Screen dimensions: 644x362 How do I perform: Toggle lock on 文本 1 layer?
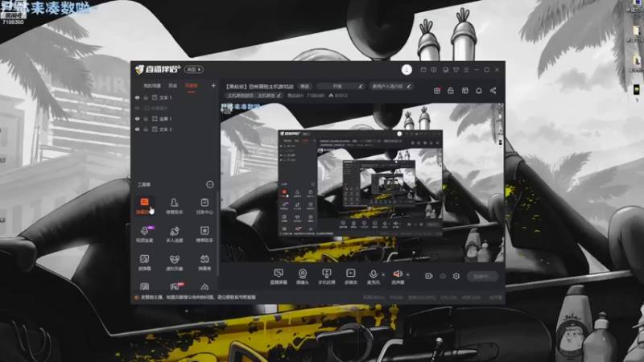pos(146,97)
